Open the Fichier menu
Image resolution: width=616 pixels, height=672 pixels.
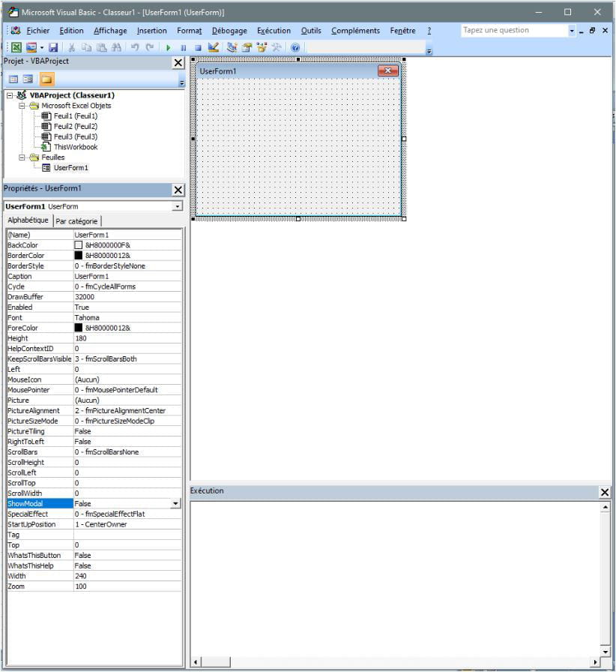[38, 31]
